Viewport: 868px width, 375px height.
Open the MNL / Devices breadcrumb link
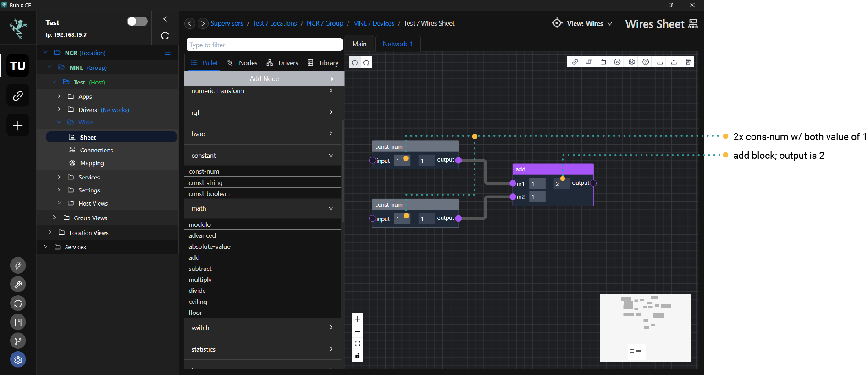pyautogui.click(x=373, y=23)
